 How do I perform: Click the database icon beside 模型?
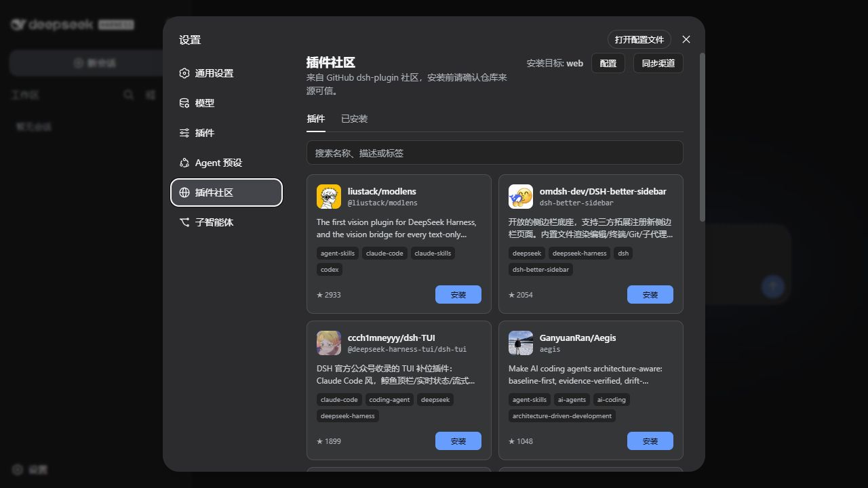[x=184, y=103]
